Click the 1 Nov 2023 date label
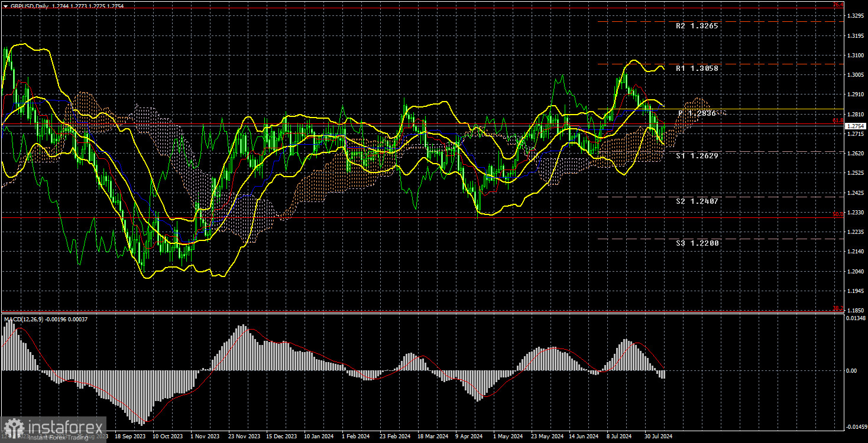The image size is (868, 443). [205, 437]
